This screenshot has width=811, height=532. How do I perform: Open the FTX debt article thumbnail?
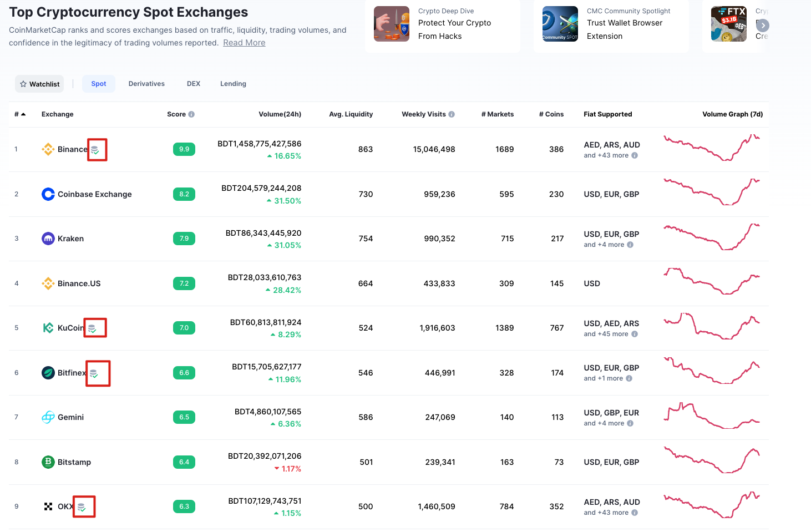pos(729,24)
